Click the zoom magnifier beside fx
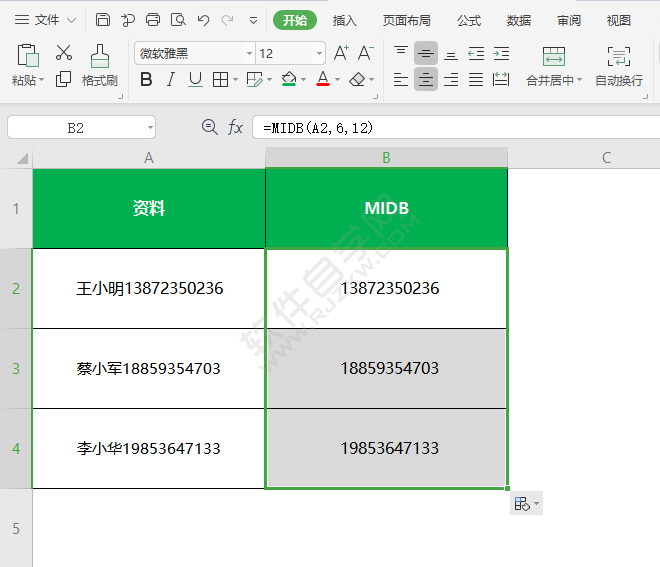660x567 pixels. coord(209,127)
